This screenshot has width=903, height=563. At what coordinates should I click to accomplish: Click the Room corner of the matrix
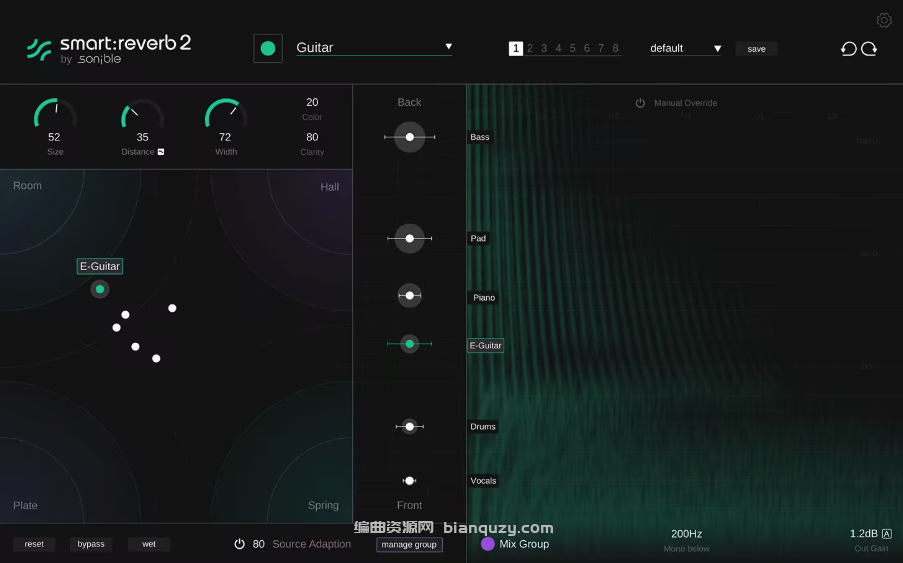tap(28, 185)
